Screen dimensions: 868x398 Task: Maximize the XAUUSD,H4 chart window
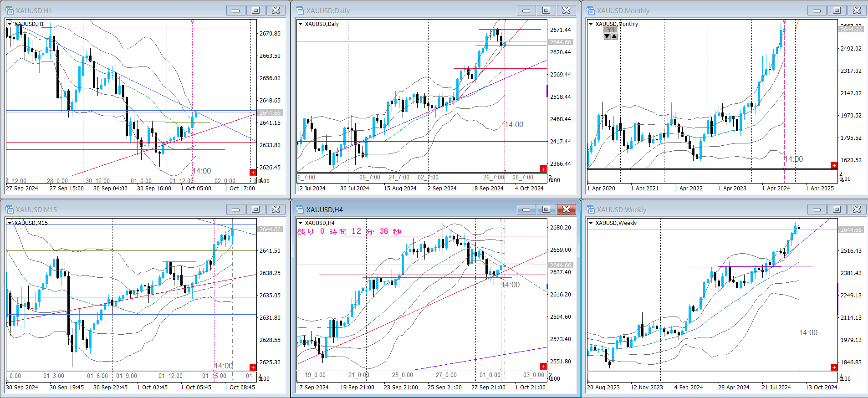546,209
